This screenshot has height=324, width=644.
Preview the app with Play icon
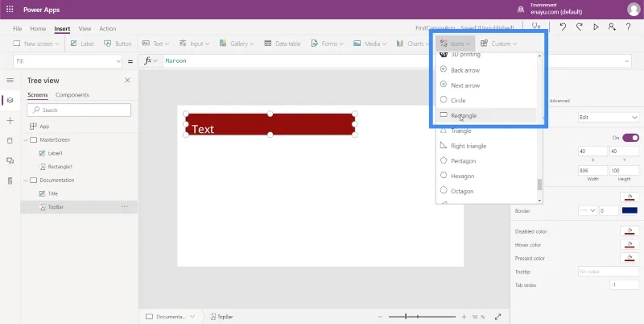point(596,27)
